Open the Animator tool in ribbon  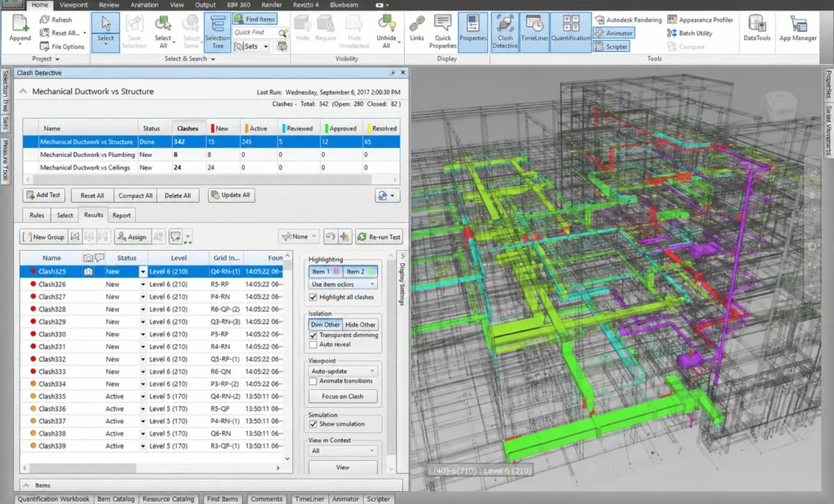(x=614, y=33)
